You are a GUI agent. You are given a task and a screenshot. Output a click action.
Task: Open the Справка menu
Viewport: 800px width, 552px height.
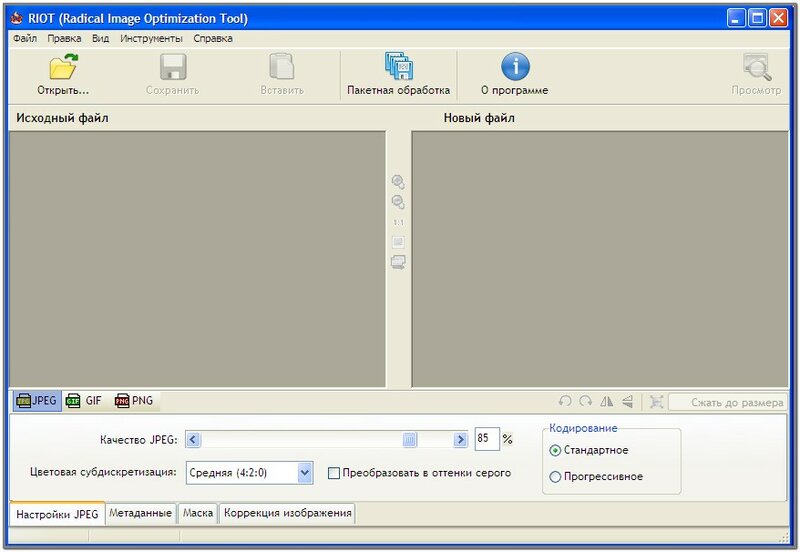(213, 38)
